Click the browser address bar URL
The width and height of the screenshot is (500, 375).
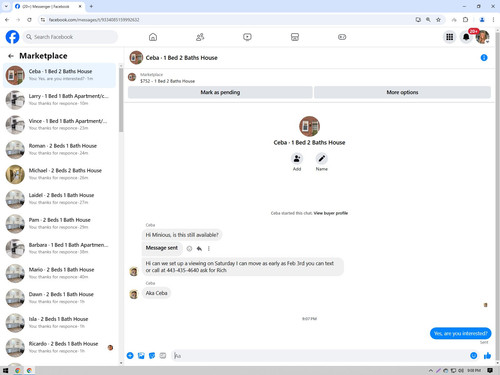click(x=94, y=20)
